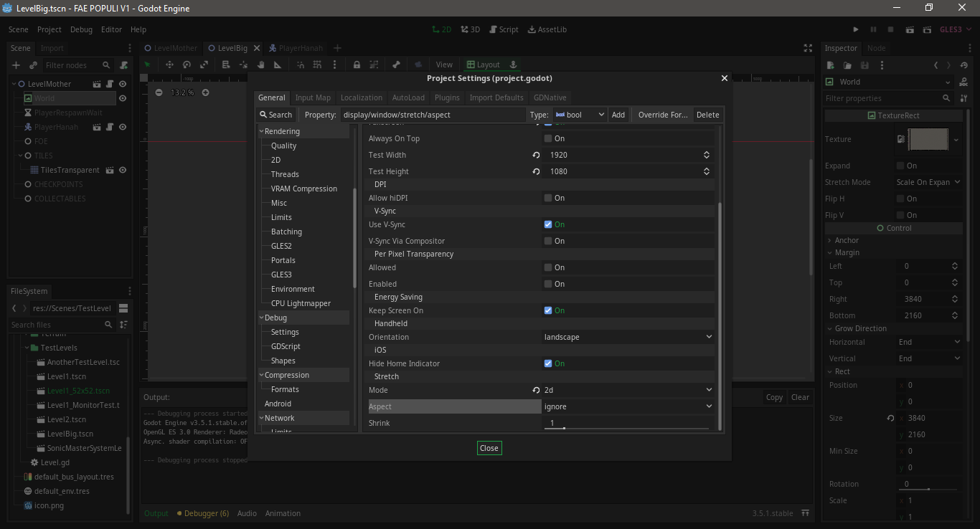Collapse the TestLevels folder
This screenshot has width=980, height=529.
click(27, 348)
